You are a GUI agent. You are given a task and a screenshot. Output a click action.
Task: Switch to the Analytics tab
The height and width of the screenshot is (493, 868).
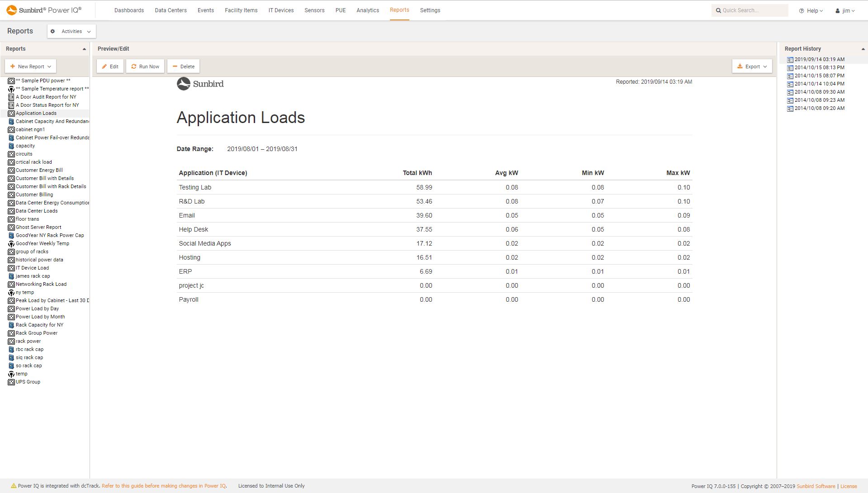click(x=367, y=10)
